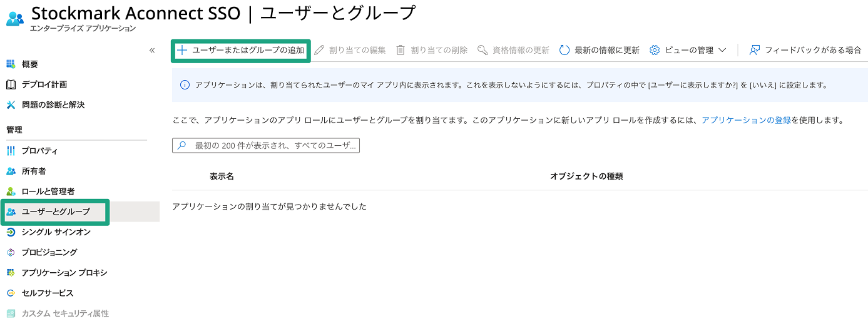Click the プロパティ bars icon
The height and width of the screenshot is (331, 868).
pos(11,151)
